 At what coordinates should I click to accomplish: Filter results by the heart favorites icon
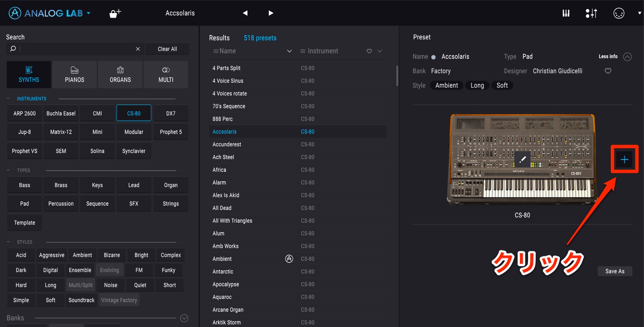click(369, 51)
